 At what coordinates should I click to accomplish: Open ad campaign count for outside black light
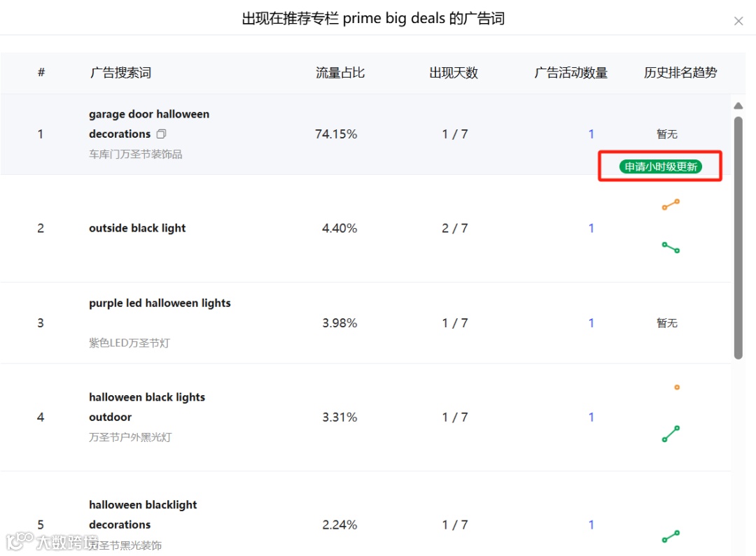pyautogui.click(x=591, y=228)
